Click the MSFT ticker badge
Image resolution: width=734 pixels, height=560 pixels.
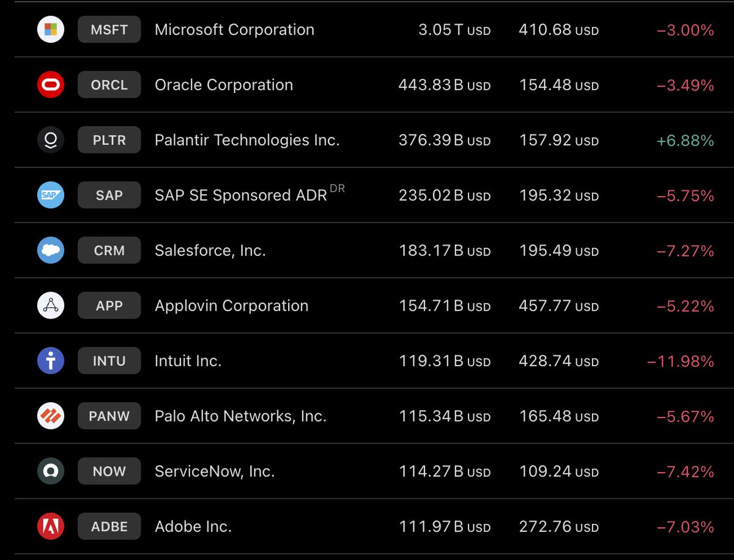click(x=109, y=29)
